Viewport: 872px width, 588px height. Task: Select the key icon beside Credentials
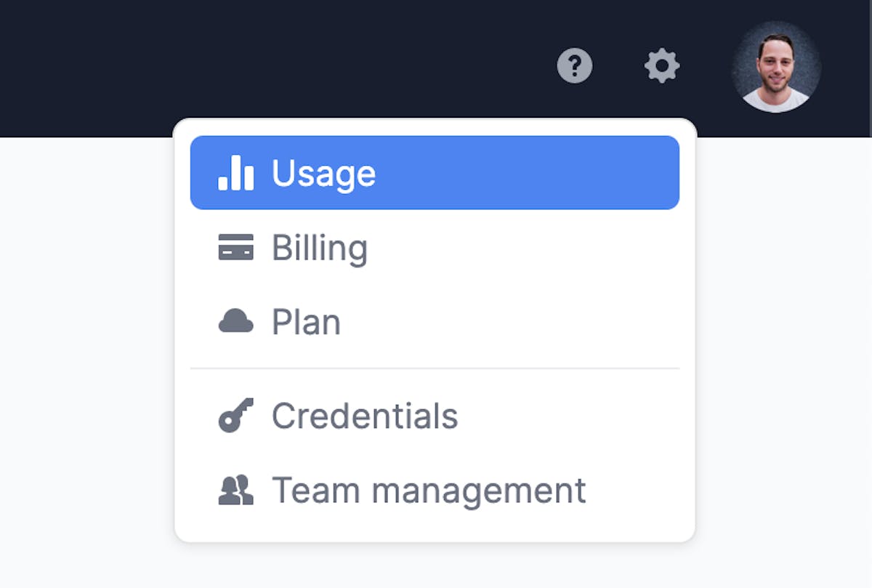(x=236, y=416)
